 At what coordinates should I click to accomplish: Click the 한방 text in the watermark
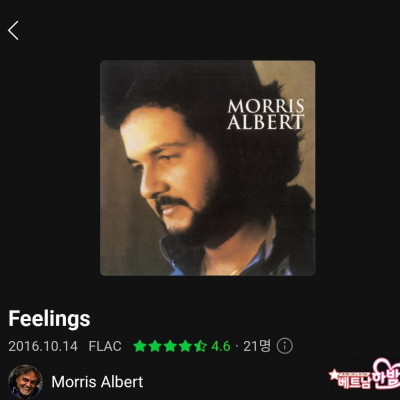point(387,379)
